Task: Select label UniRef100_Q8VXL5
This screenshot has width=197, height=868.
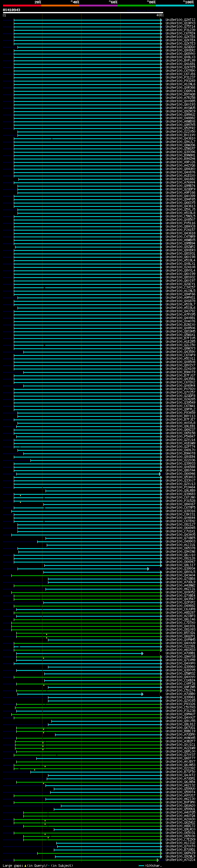Action: point(180,572)
